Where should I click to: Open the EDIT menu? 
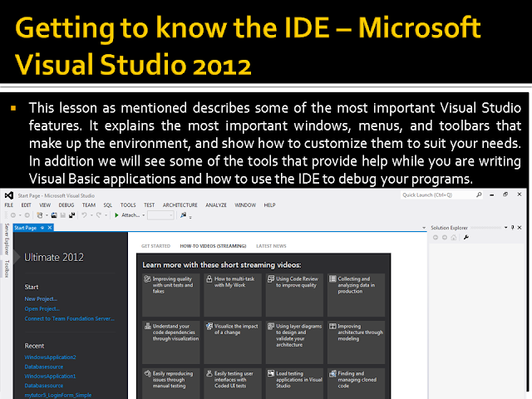26,205
